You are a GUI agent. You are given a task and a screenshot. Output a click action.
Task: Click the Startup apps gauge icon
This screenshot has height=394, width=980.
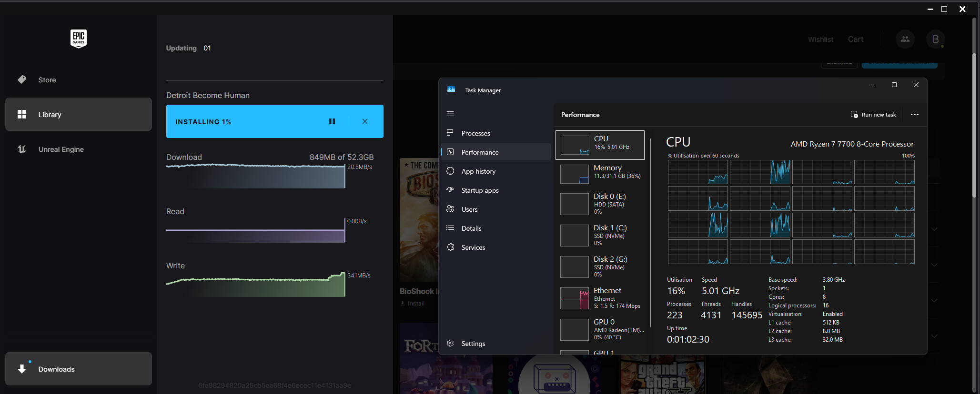tap(450, 190)
